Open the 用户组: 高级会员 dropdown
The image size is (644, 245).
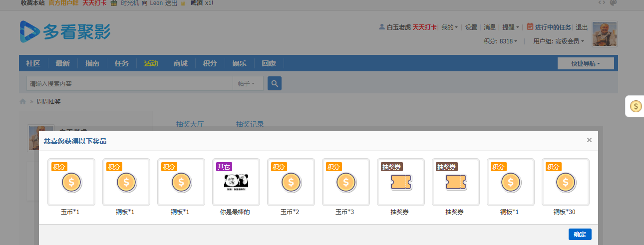[558, 41]
